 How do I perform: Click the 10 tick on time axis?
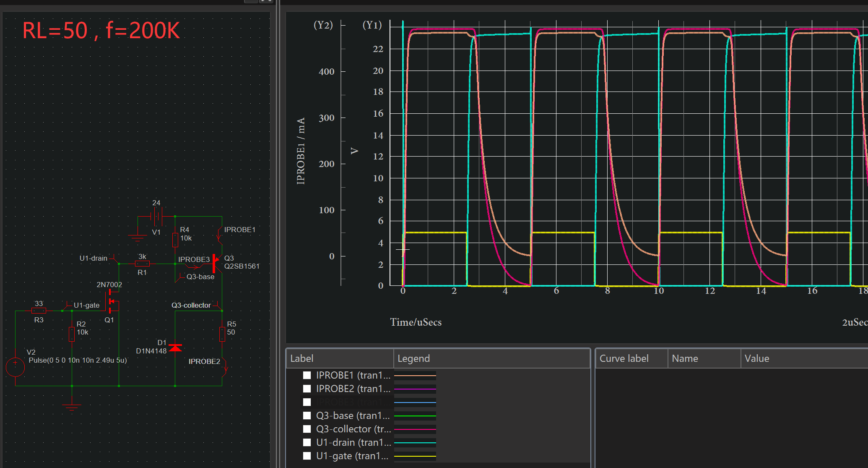click(x=659, y=290)
